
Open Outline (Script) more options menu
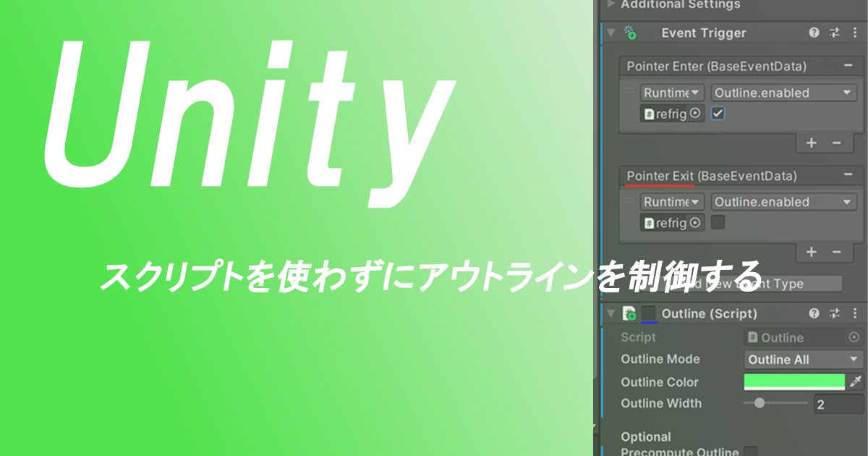tap(855, 313)
